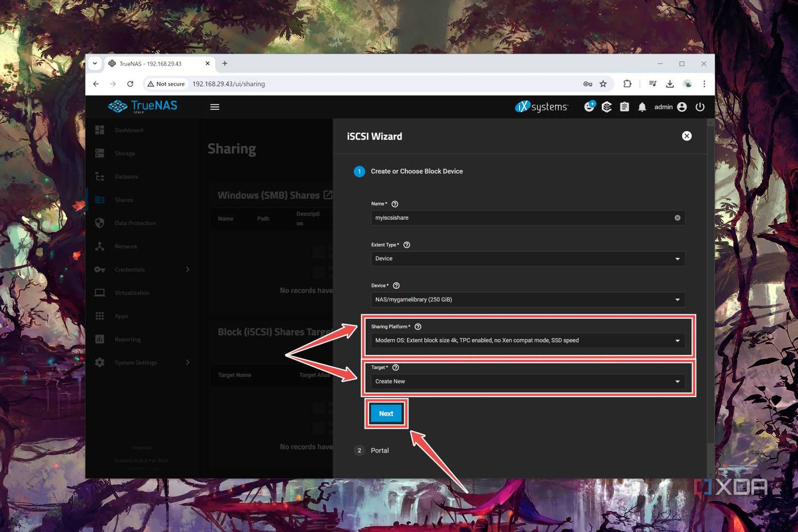Select step 1 Create or Choose Block Device
Viewport: 798px width, 532px height.
click(408, 171)
